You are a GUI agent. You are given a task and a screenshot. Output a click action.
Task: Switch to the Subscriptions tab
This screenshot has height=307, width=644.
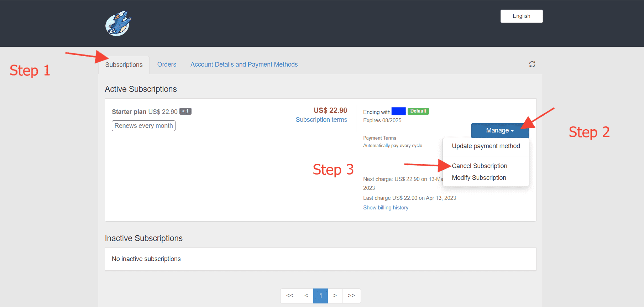tap(124, 65)
